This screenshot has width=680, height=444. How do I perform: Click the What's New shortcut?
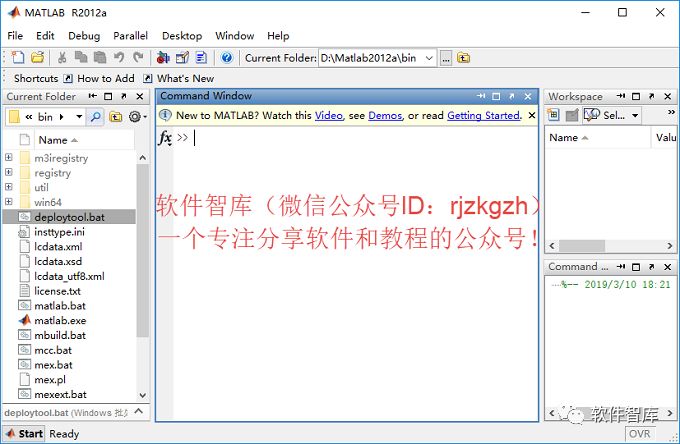[179, 78]
